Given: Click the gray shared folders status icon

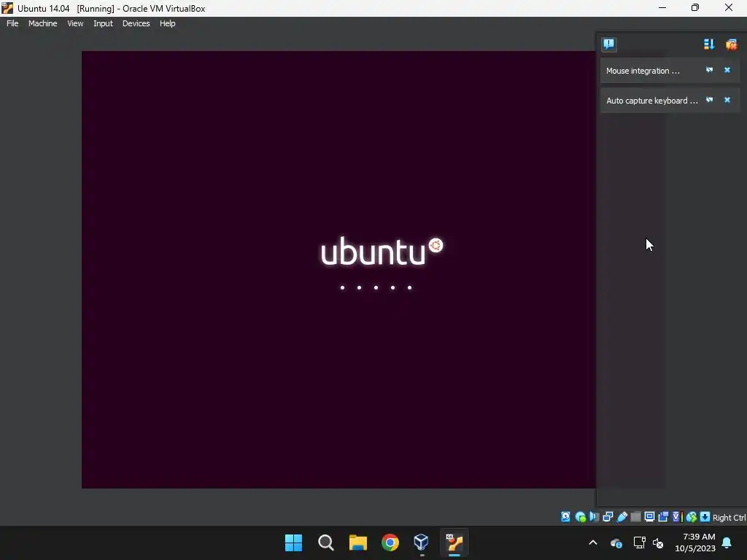Looking at the screenshot, I should click(x=635, y=517).
